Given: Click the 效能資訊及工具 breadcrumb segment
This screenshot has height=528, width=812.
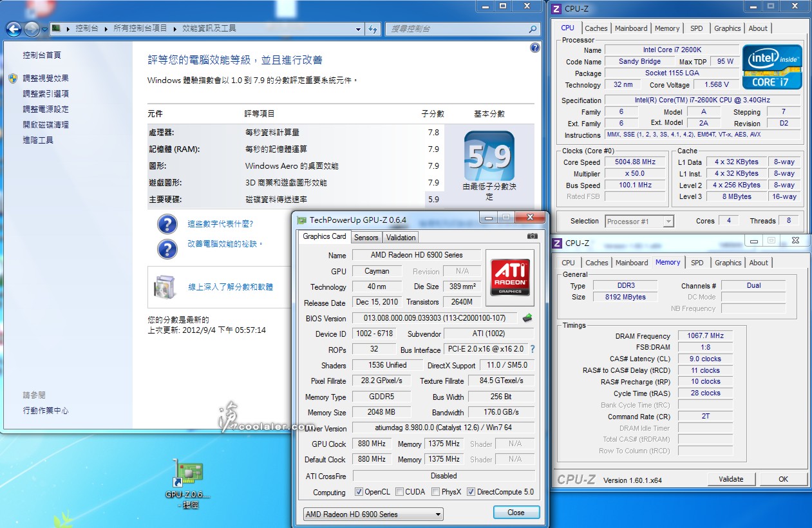Looking at the screenshot, I should tap(209, 29).
